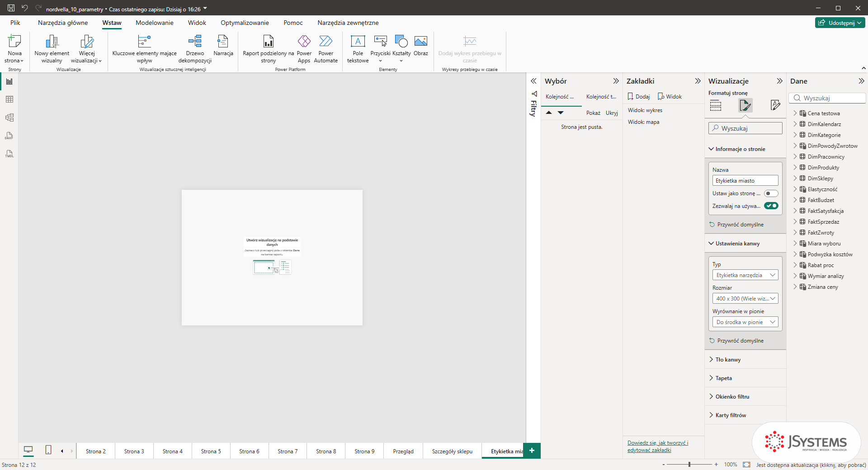Collapse 'Informacje o stronie' section
Screen dimensions: 868x470
pos(745,149)
